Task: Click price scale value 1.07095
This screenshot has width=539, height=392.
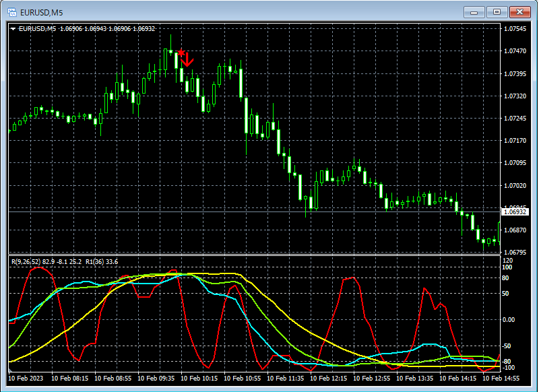Action: coord(515,163)
